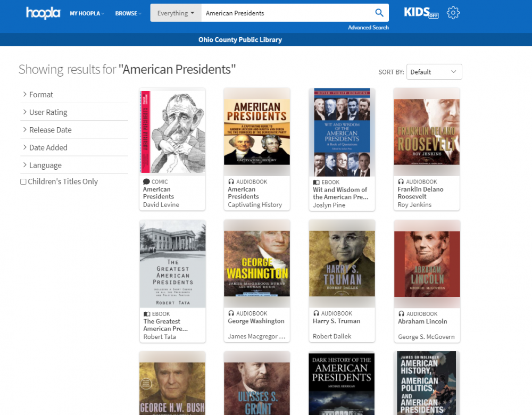
Task: Click author link Joslyn Pine
Action: tap(329, 205)
